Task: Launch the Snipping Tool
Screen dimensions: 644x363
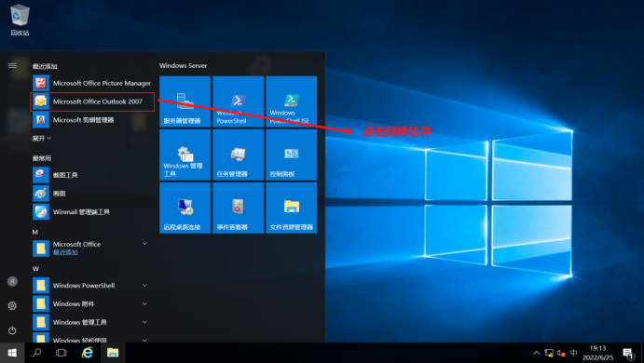Action: click(92, 175)
